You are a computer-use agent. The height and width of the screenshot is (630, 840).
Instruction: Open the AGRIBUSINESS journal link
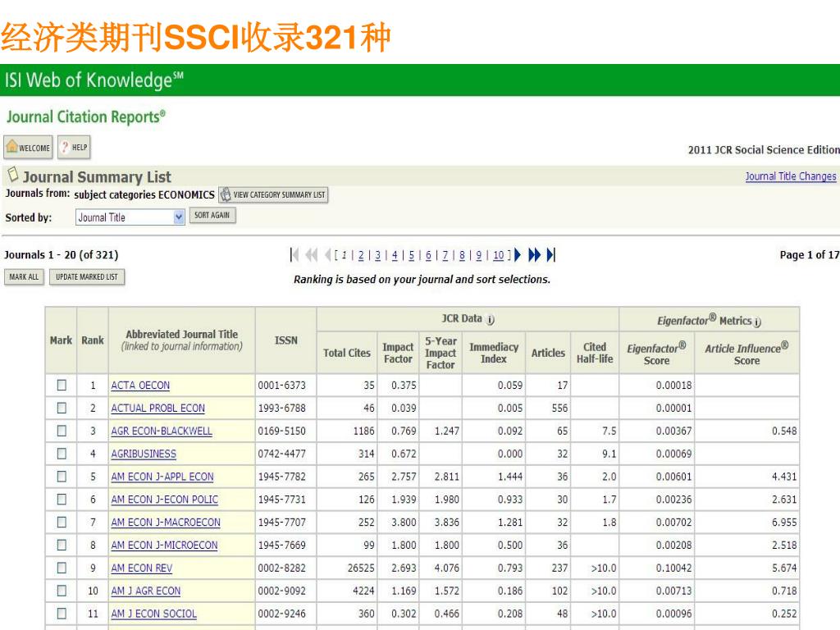coord(144,454)
